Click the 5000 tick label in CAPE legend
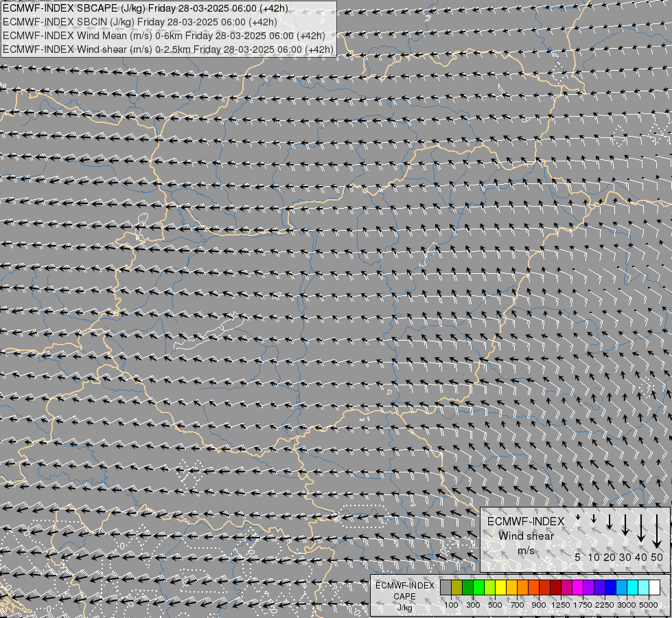 (x=649, y=605)
